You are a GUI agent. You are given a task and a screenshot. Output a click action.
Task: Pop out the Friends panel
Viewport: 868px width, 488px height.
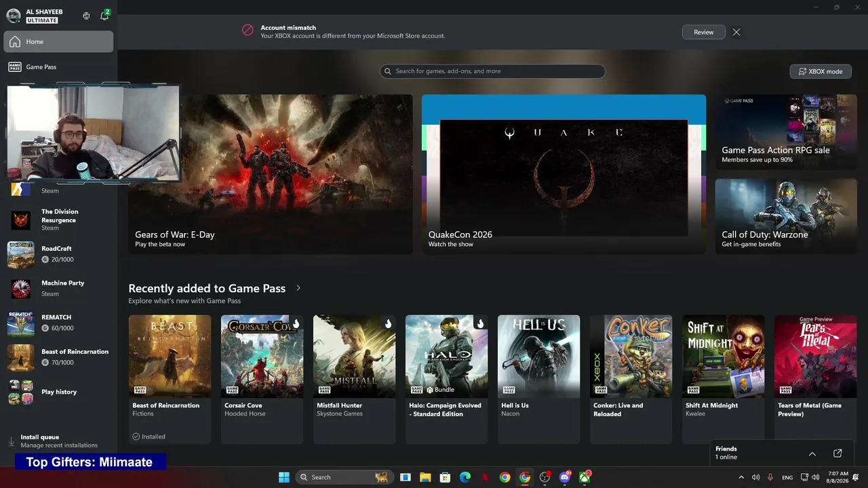(x=837, y=453)
